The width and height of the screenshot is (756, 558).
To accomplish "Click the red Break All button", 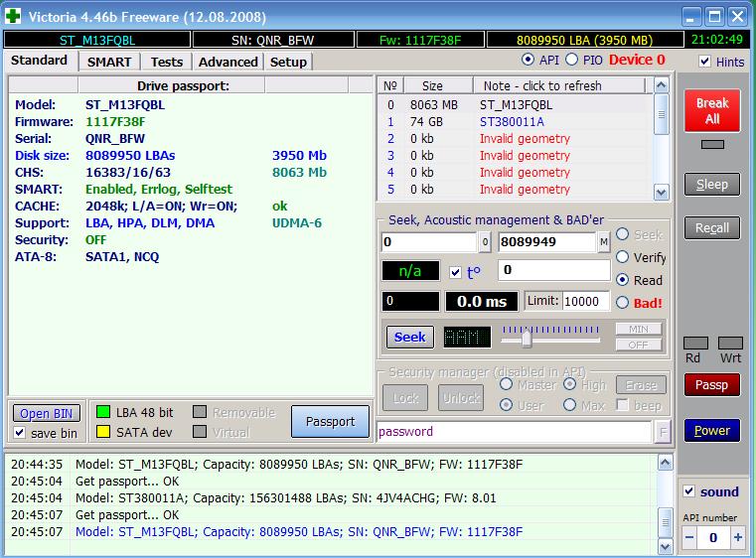I will coord(712,110).
